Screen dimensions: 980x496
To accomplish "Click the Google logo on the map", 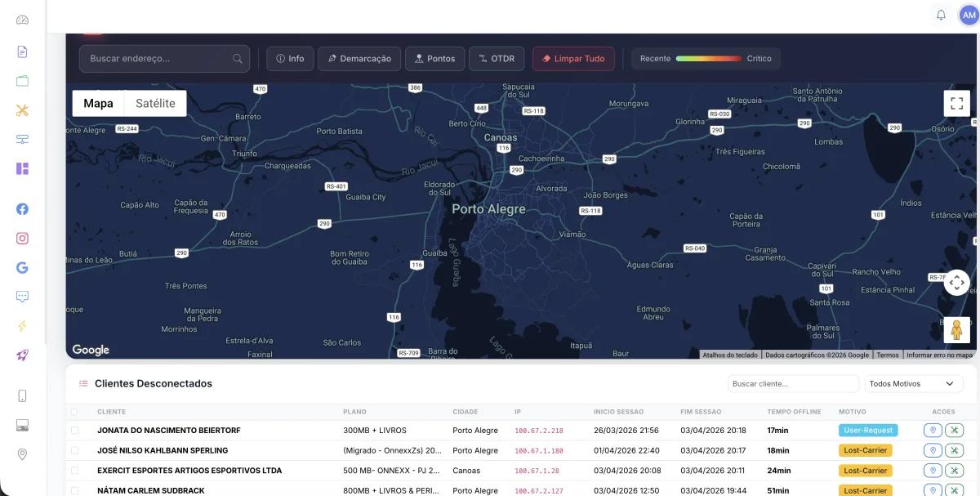I will 91,350.
